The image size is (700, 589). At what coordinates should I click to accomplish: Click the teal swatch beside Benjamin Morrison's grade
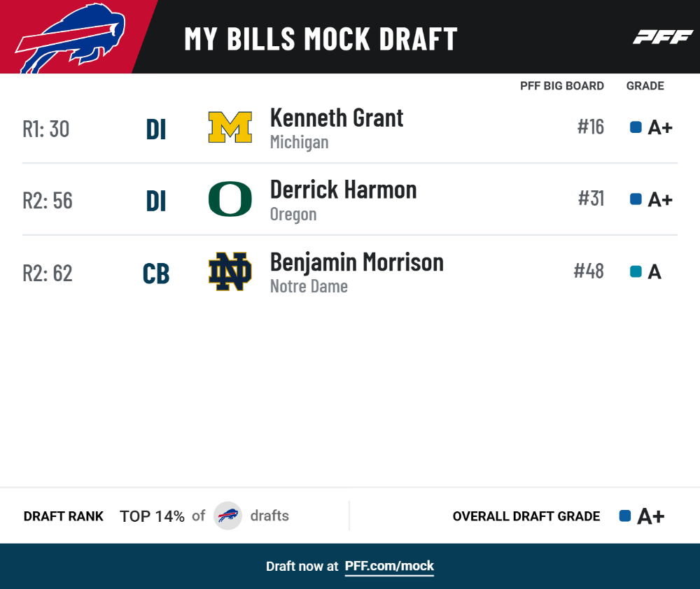click(636, 271)
